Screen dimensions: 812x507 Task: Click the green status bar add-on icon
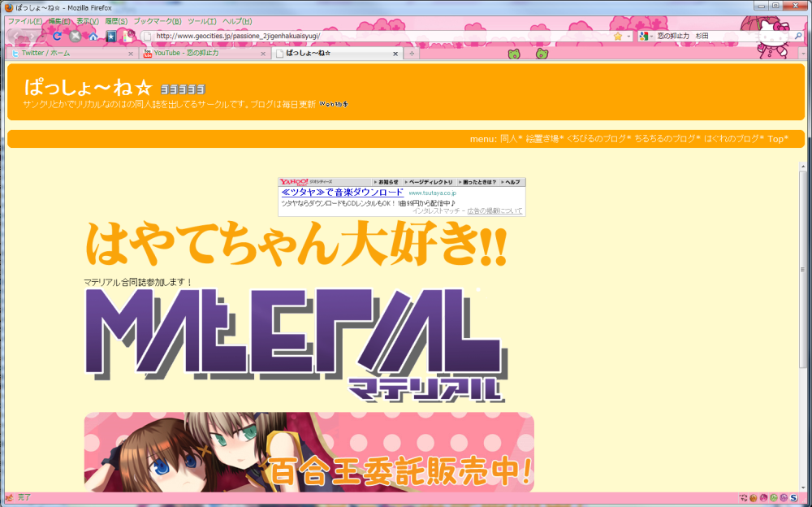point(774,498)
